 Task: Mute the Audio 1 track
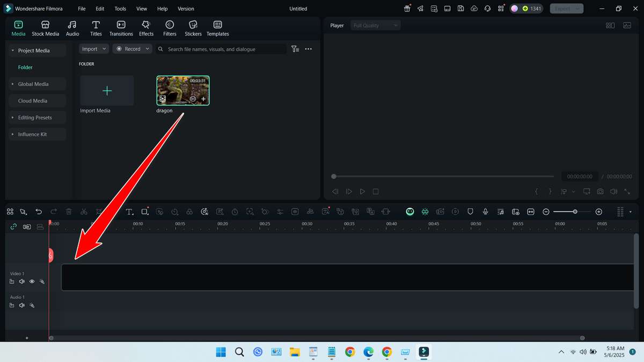point(21,305)
